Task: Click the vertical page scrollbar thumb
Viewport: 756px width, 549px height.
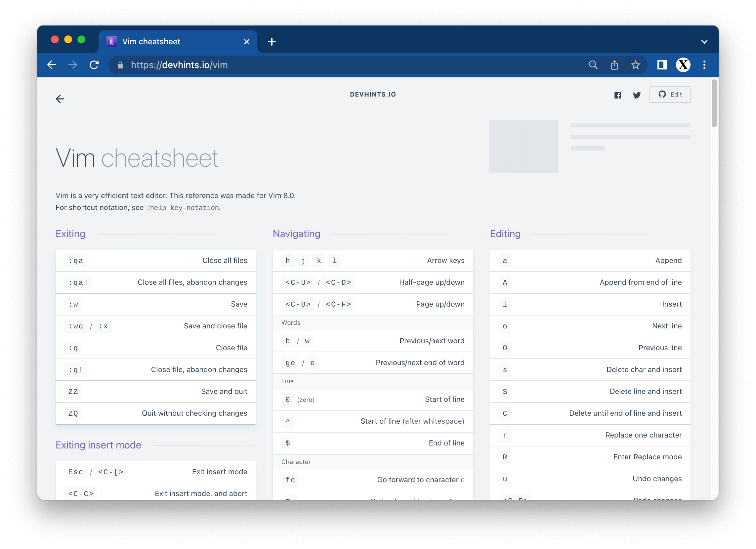Action: coord(714,103)
